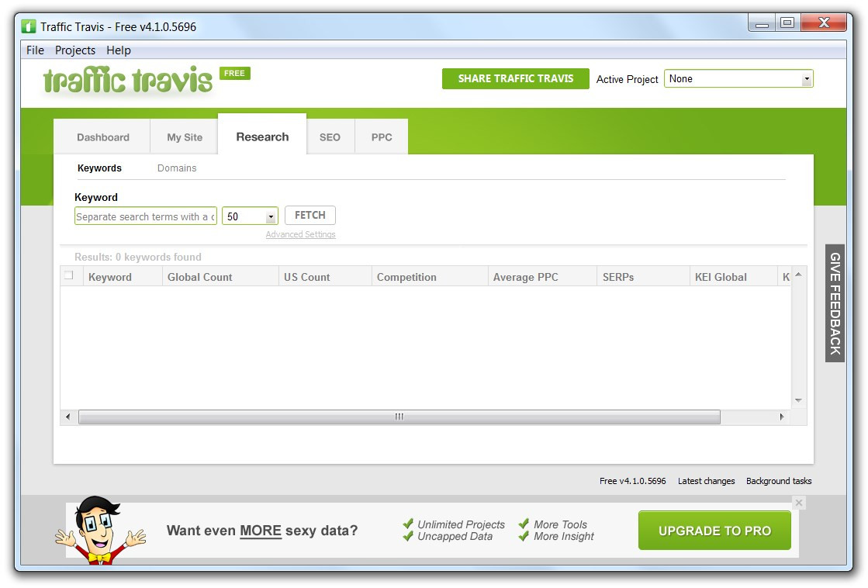Open the Projects menu
The height and width of the screenshot is (588, 868).
[75, 50]
